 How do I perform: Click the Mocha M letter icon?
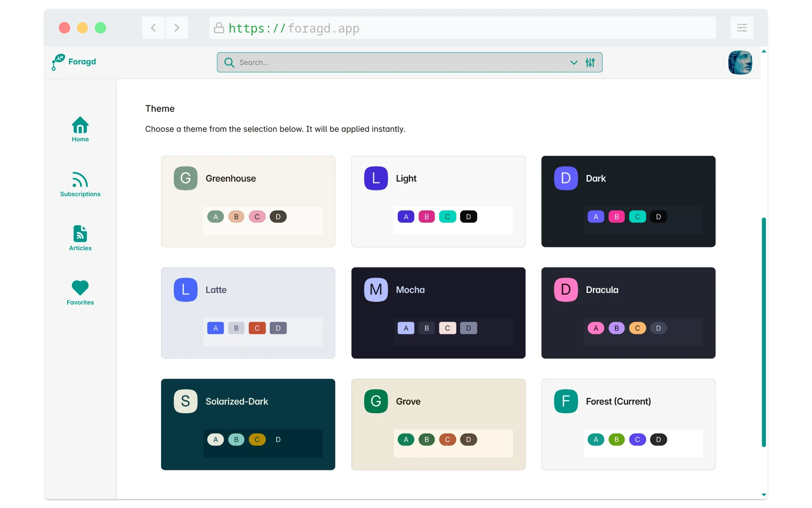[x=376, y=290]
